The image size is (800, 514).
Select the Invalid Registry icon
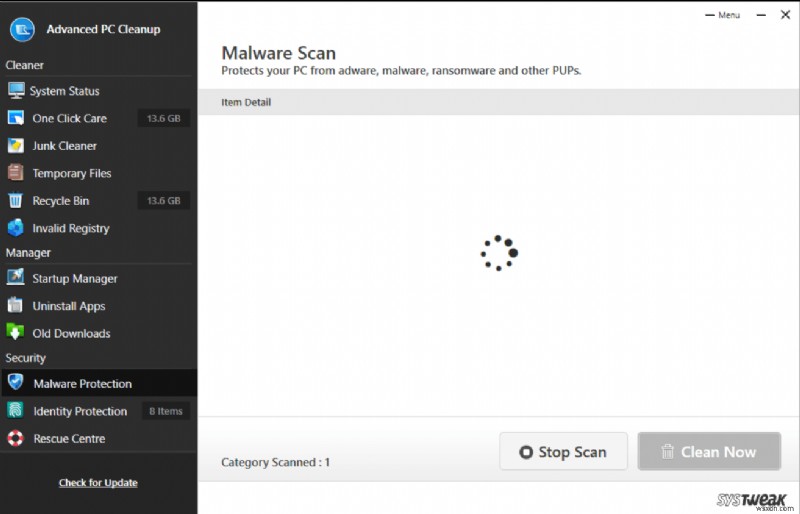[x=15, y=228]
